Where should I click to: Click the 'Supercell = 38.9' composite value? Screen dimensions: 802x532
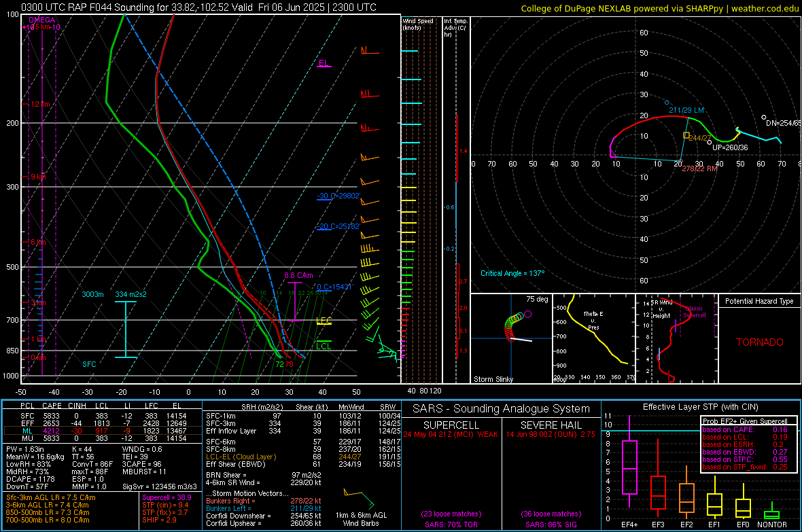pos(167,497)
